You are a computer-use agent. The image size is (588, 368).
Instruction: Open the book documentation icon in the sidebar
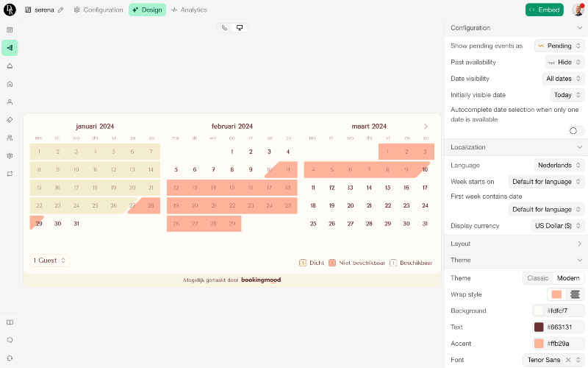pyautogui.click(x=10, y=322)
